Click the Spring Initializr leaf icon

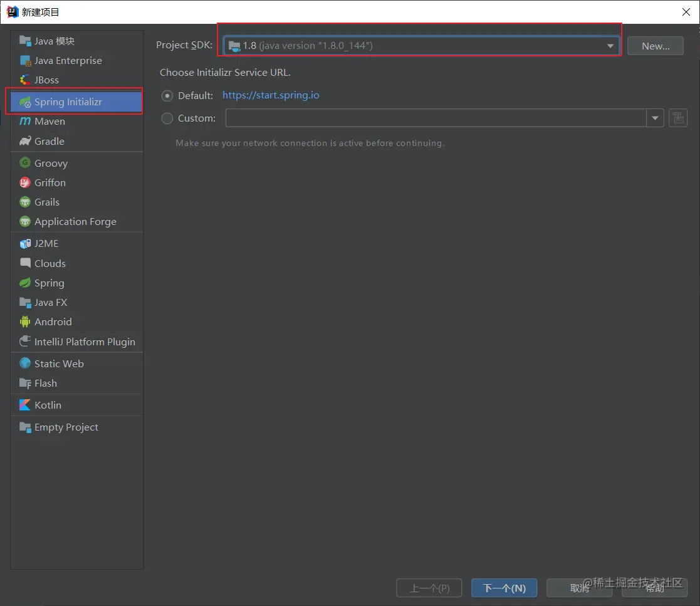point(25,102)
